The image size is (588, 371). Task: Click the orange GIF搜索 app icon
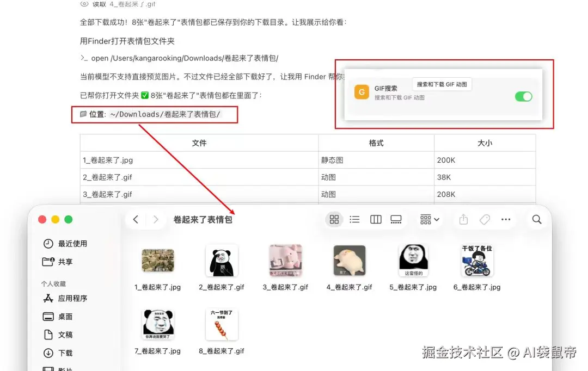click(x=362, y=92)
